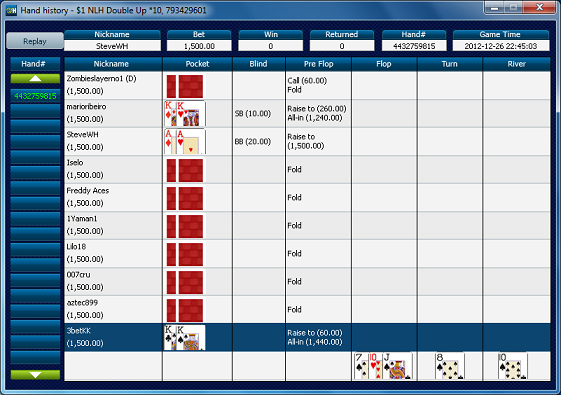
Task: Click the green down arrow in hand list
Action: click(x=35, y=375)
